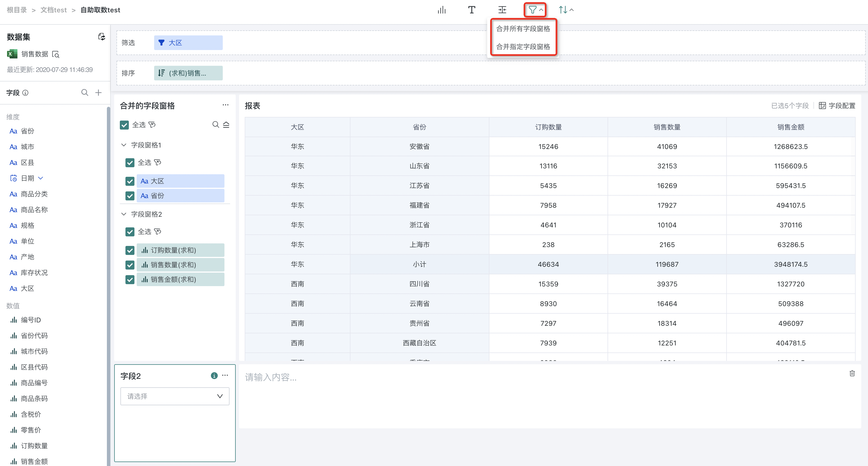The image size is (868, 466).
Task: Show info for 字段2 pane
Action: click(214, 375)
